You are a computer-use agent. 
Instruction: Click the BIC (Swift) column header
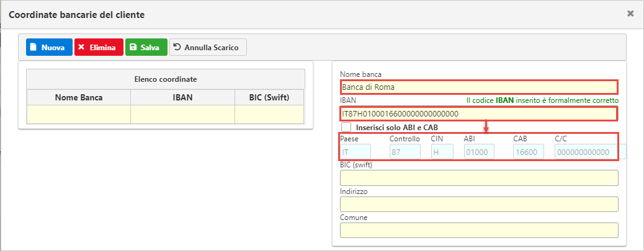tap(269, 97)
